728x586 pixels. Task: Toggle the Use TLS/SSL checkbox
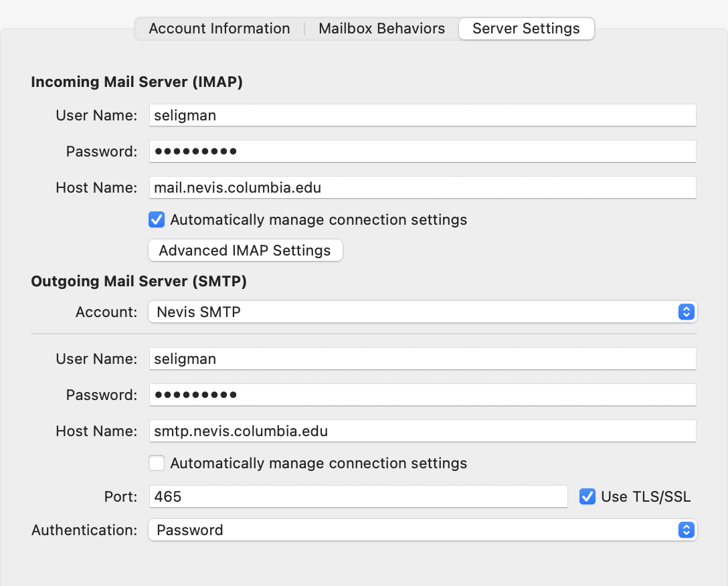587,496
